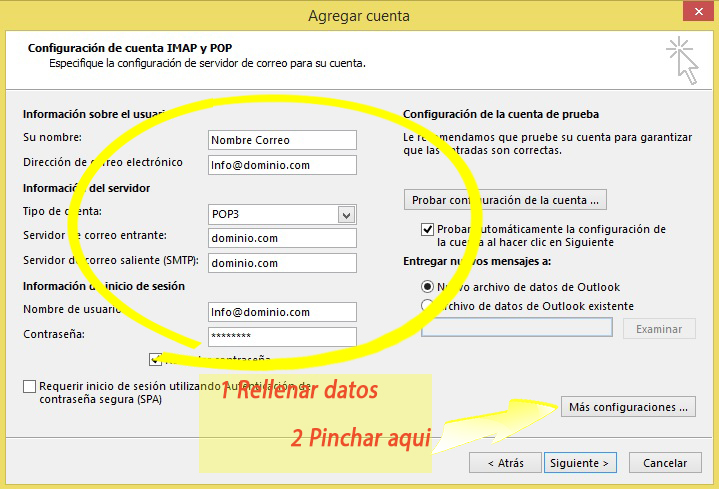
Task: Click the Servidor de correo saliente (SMTP) field
Action: coord(282,263)
